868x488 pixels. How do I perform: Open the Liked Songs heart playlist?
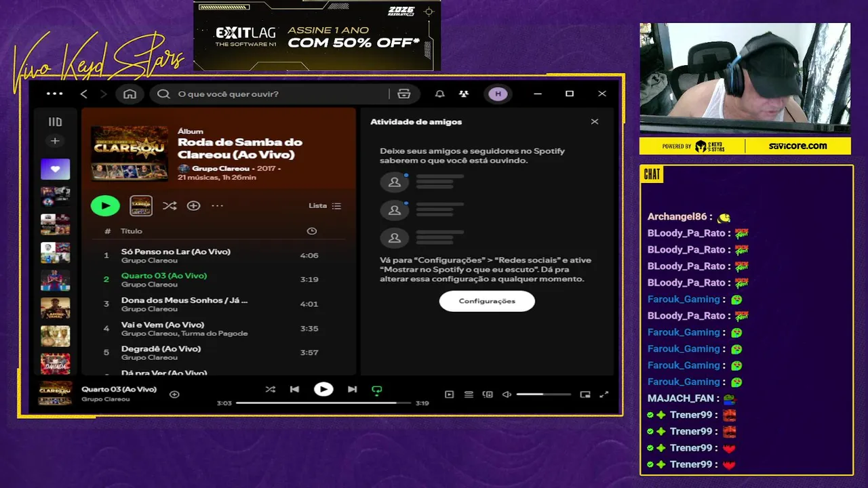pos(55,169)
